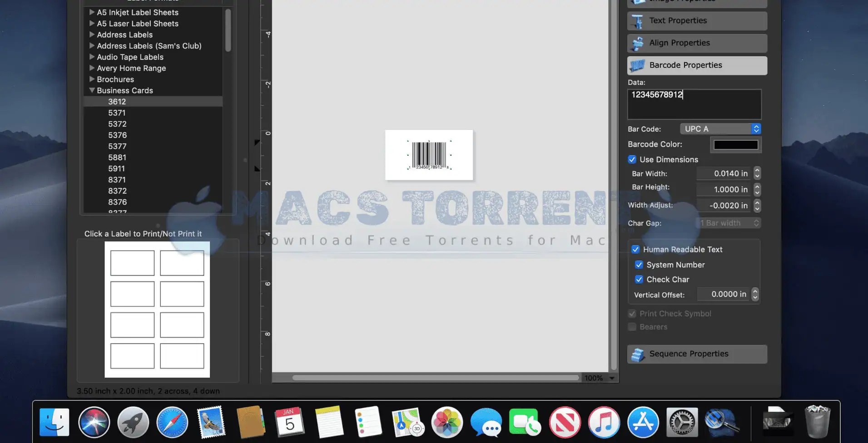
Task: Open the label maker app icon in Dock
Action: pos(721,422)
